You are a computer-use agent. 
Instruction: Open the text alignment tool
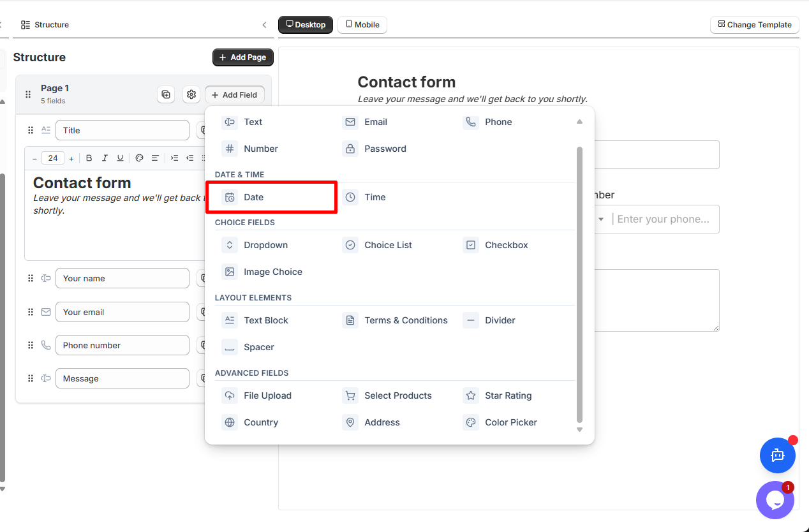point(155,158)
